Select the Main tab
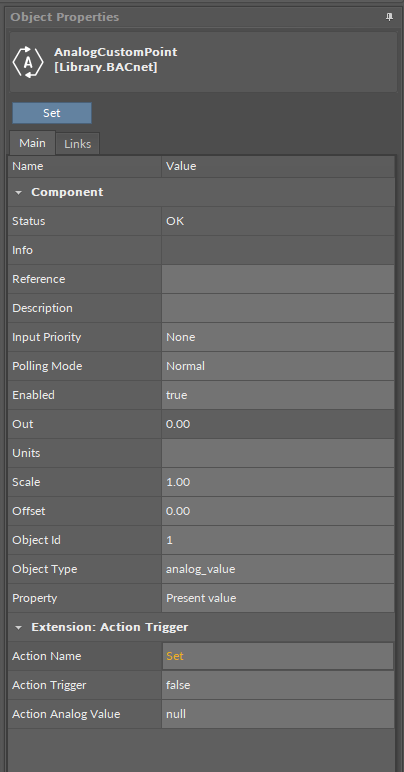 tap(32, 143)
